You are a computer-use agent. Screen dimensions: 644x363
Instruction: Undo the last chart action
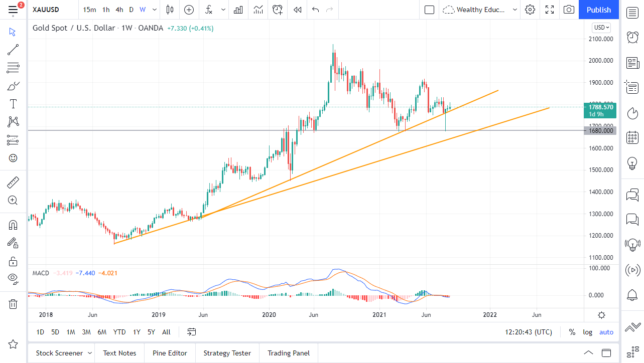coord(316,10)
